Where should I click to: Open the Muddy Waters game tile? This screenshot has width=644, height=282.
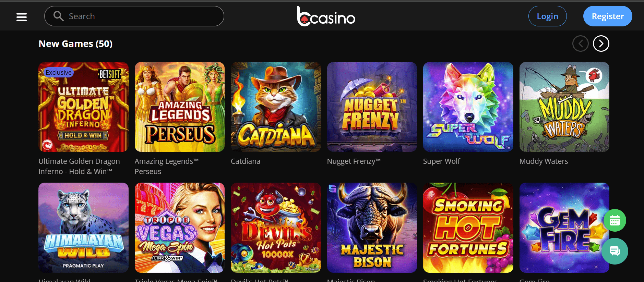pos(564,107)
